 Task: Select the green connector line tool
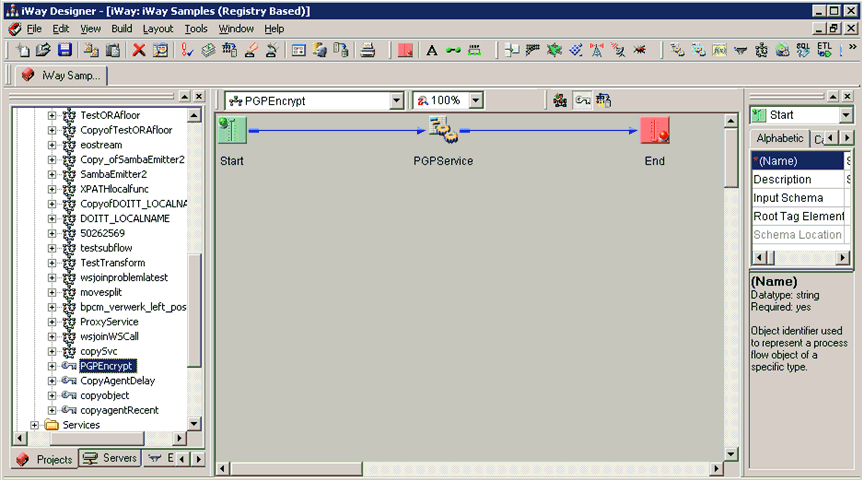pos(453,51)
